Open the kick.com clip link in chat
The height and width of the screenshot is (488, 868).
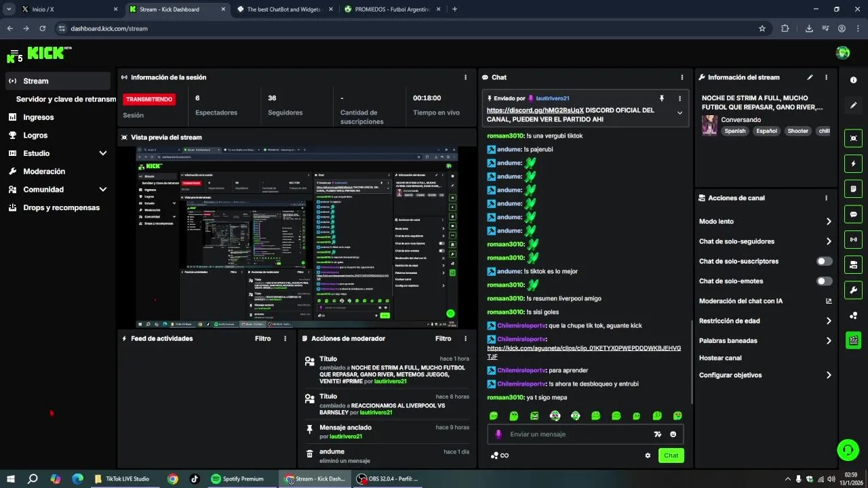(584, 352)
